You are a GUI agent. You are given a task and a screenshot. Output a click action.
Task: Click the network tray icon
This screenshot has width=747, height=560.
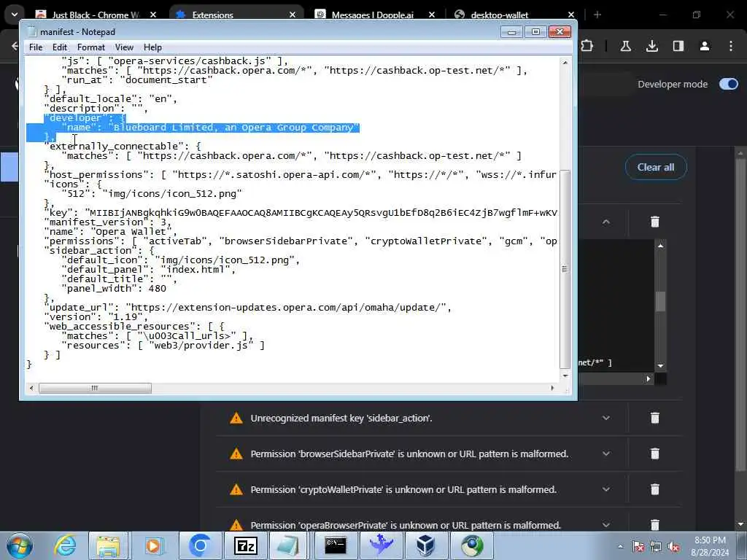pyautogui.click(x=656, y=547)
